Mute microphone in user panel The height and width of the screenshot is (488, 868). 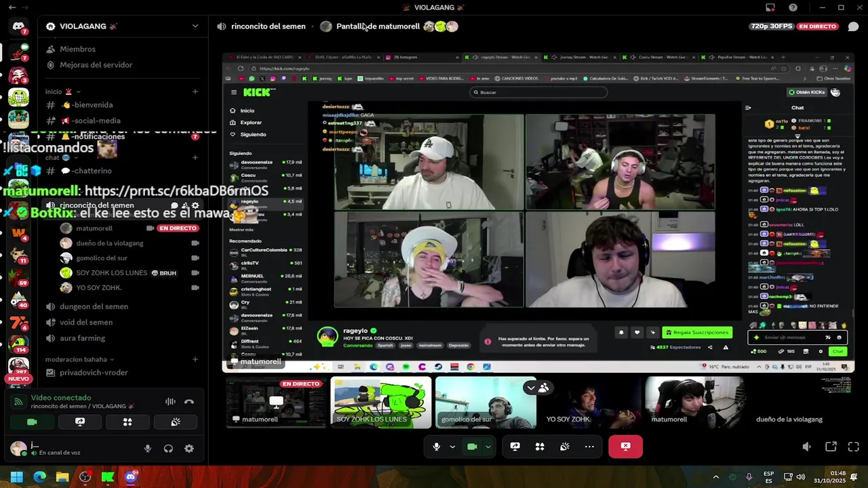point(147,449)
